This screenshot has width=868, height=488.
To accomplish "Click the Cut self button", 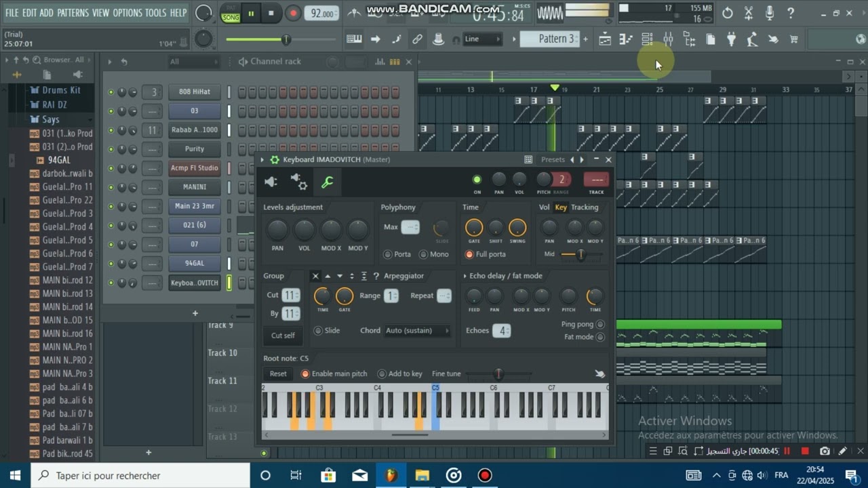I will 283,335.
